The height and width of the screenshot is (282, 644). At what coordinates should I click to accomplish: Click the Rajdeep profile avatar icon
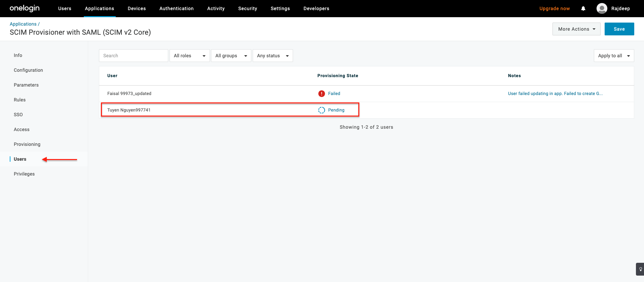pos(602,8)
